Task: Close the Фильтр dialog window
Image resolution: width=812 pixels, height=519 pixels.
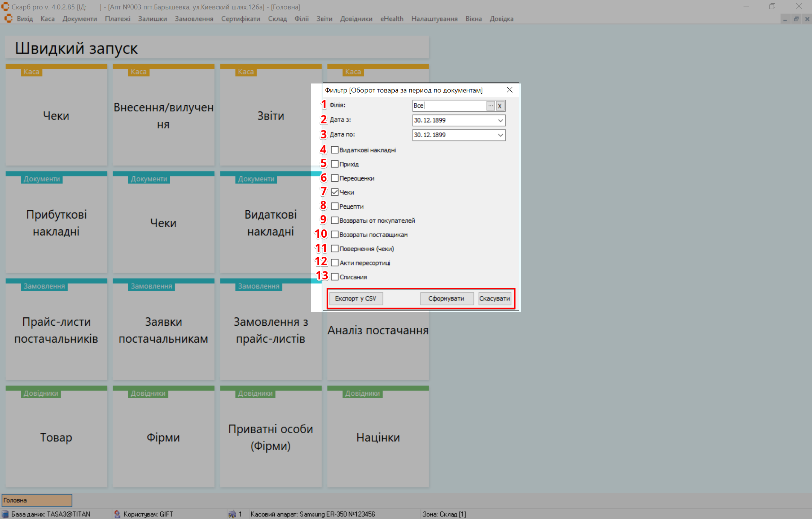Action: coord(509,90)
